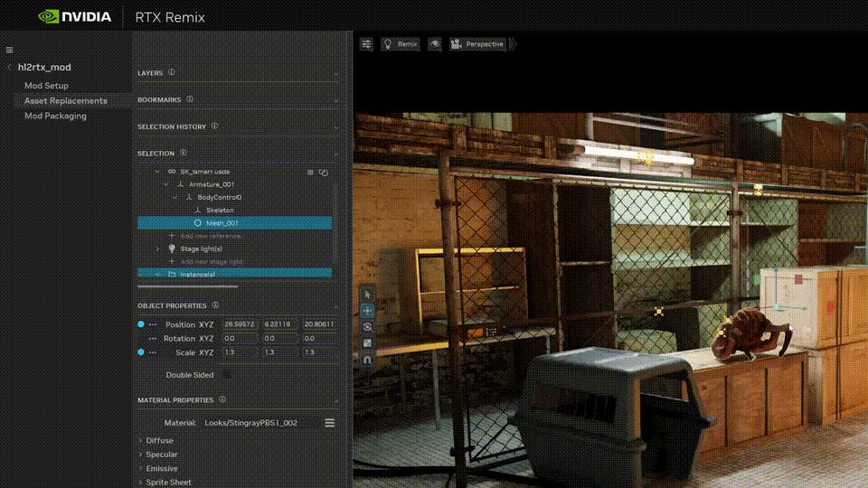Open the Mod Packaging tab
Viewport: 868px width, 488px height.
[55, 116]
